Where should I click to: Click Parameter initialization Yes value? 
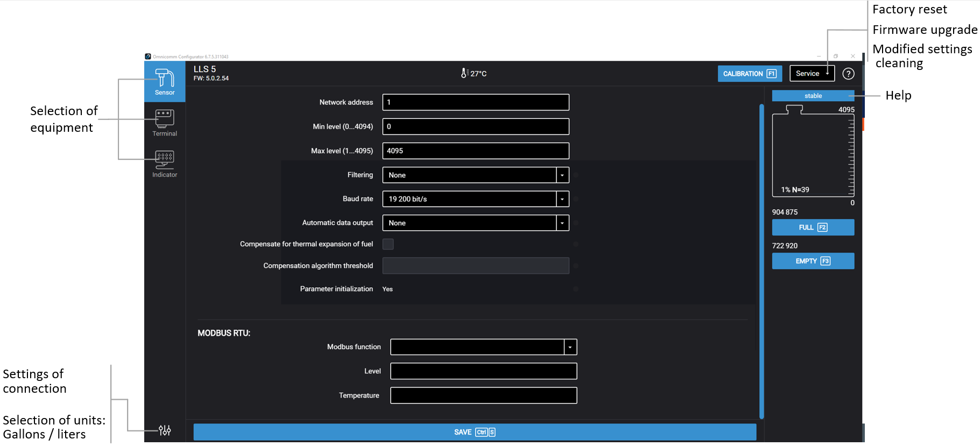(387, 289)
